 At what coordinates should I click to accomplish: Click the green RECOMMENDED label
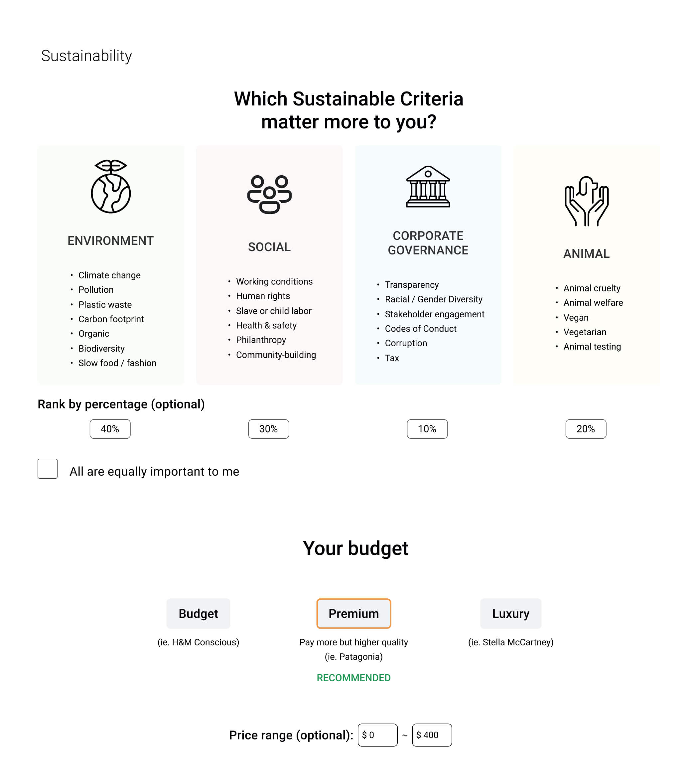pyautogui.click(x=353, y=678)
